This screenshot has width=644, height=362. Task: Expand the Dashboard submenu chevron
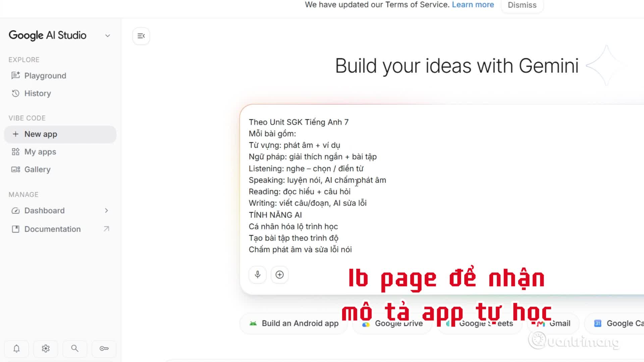[x=106, y=210]
